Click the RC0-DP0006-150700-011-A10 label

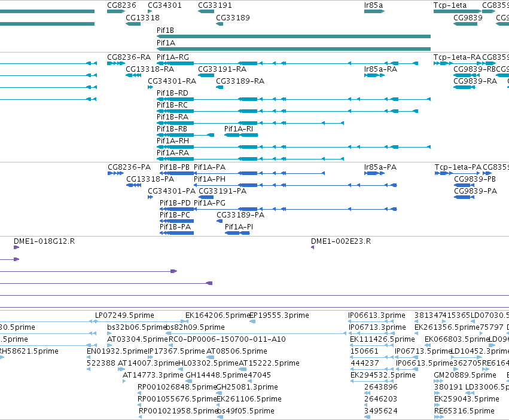click(227, 339)
